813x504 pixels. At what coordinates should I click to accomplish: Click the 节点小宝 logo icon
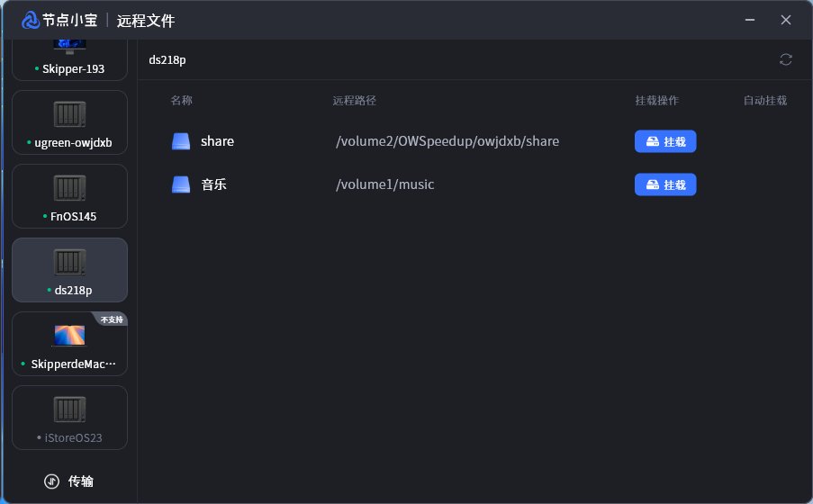click(31, 20)
